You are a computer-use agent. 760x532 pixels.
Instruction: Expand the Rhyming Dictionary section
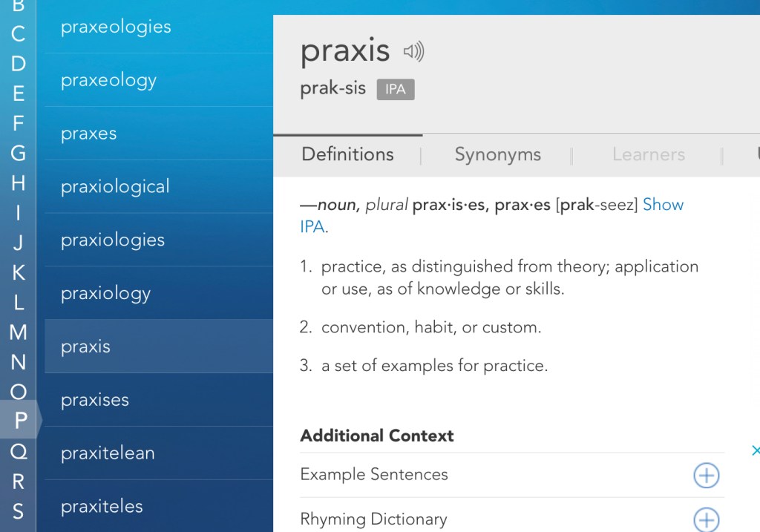(706, 519)
